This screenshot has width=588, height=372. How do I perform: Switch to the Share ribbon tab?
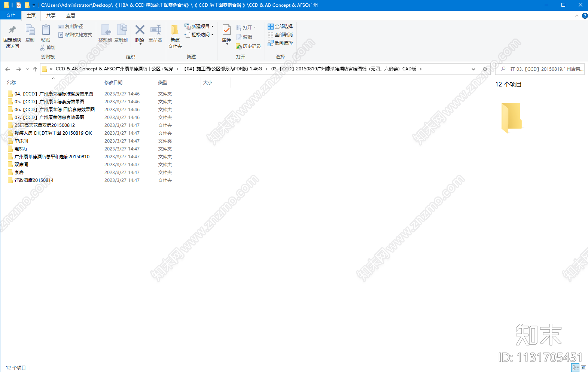[x=51, y=16]
